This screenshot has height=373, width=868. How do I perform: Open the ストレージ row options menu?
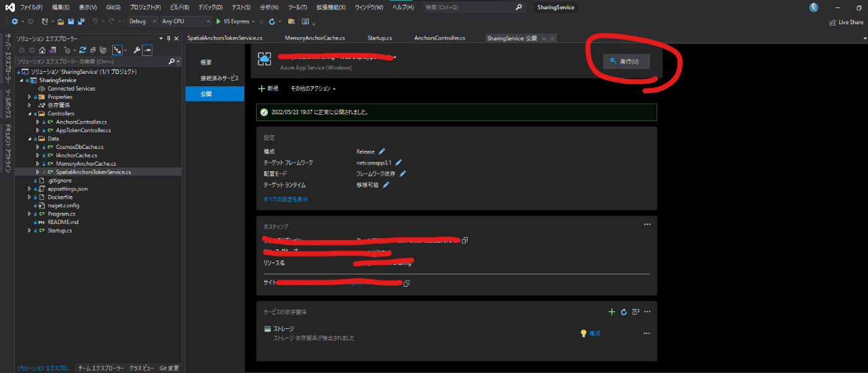coord(647,333)
